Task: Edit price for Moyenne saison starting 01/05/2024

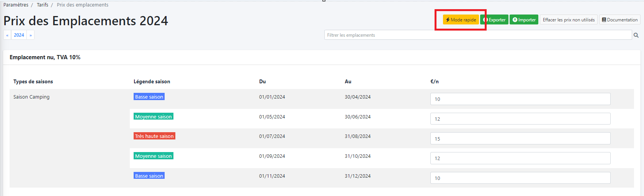Action: 520,119
